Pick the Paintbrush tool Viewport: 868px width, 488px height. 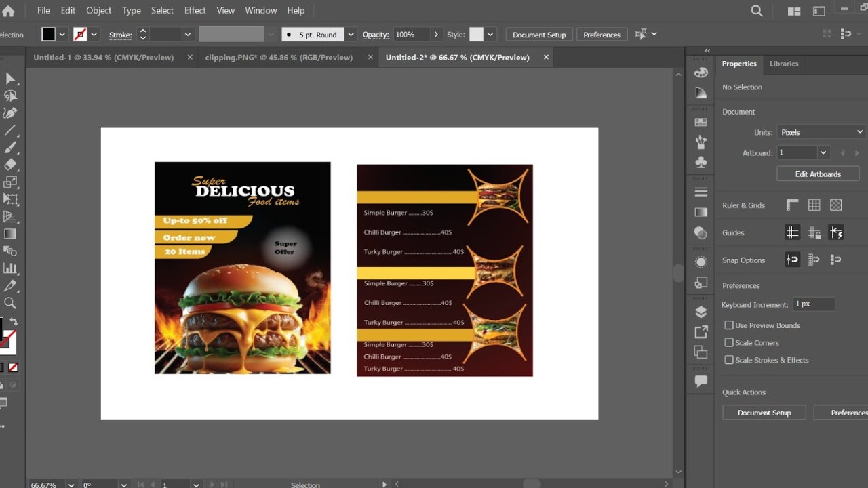click(10, 148)
